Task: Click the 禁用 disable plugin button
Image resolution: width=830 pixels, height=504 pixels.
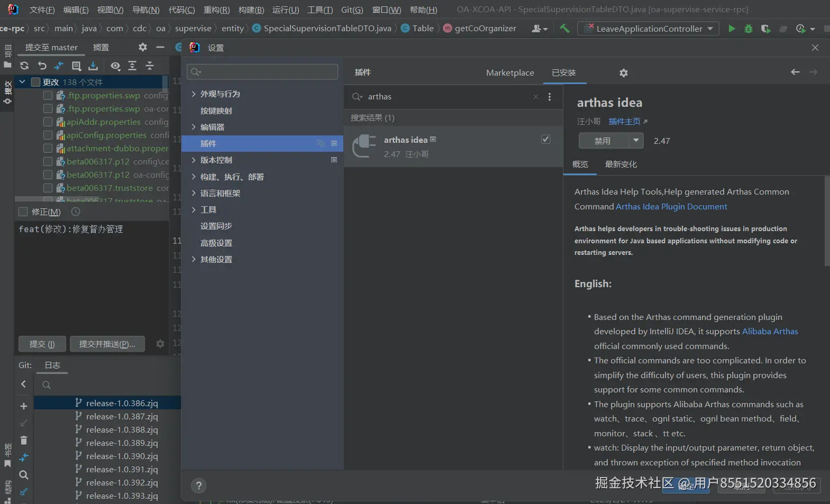Action: coord(604,141)
